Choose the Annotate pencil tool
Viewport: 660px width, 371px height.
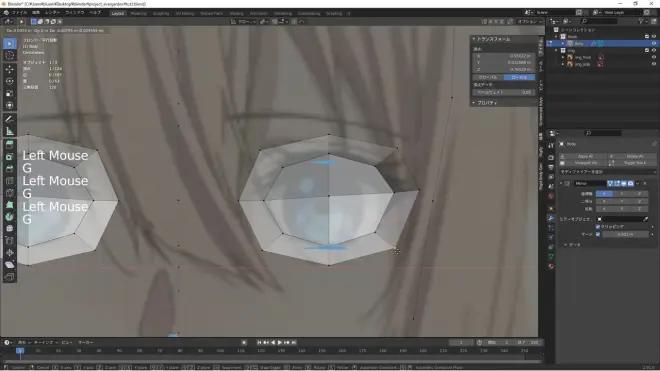point(10,119)
